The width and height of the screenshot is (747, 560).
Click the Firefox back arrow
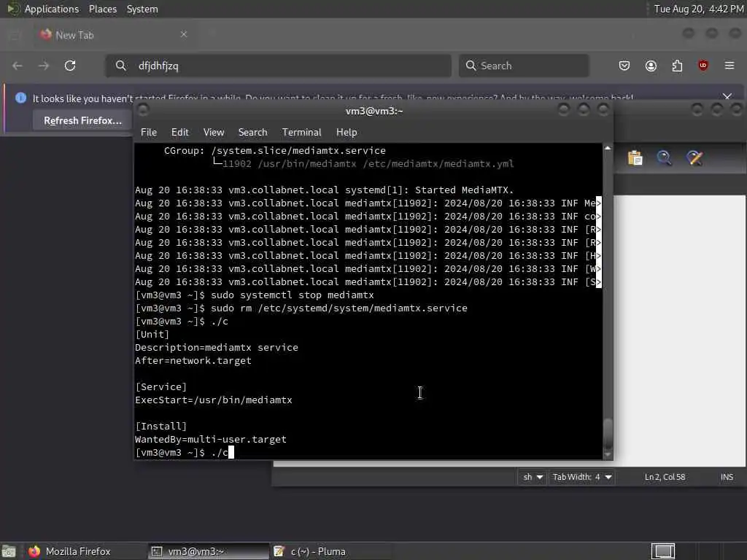[x=18, y=66]
